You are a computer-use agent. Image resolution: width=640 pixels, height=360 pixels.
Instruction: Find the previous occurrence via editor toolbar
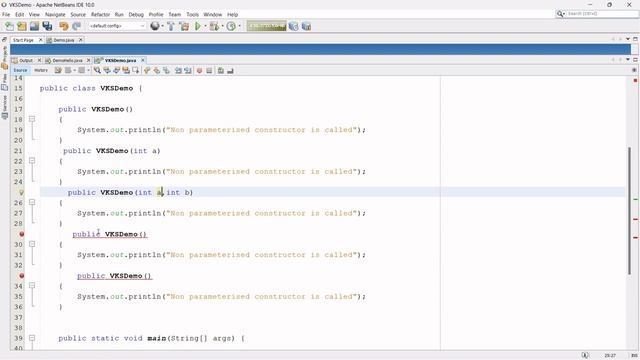click(x=107, y=71)
